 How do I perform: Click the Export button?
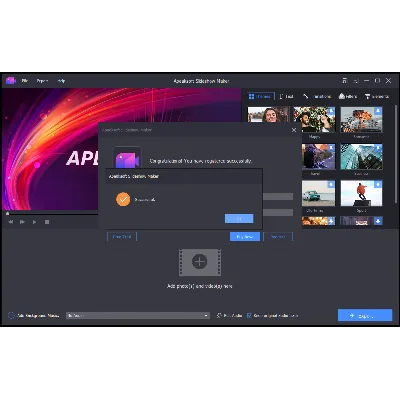click(x=365, y=315)
